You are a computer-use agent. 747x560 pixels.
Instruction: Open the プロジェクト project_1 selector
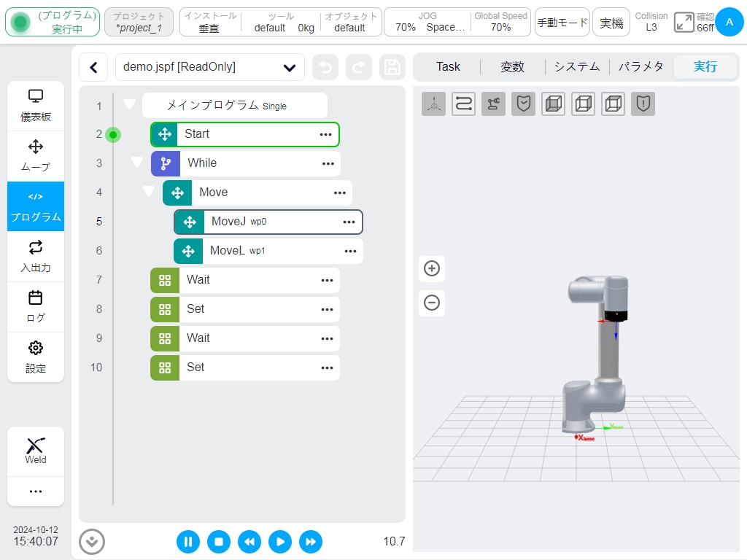click(139, 22)
